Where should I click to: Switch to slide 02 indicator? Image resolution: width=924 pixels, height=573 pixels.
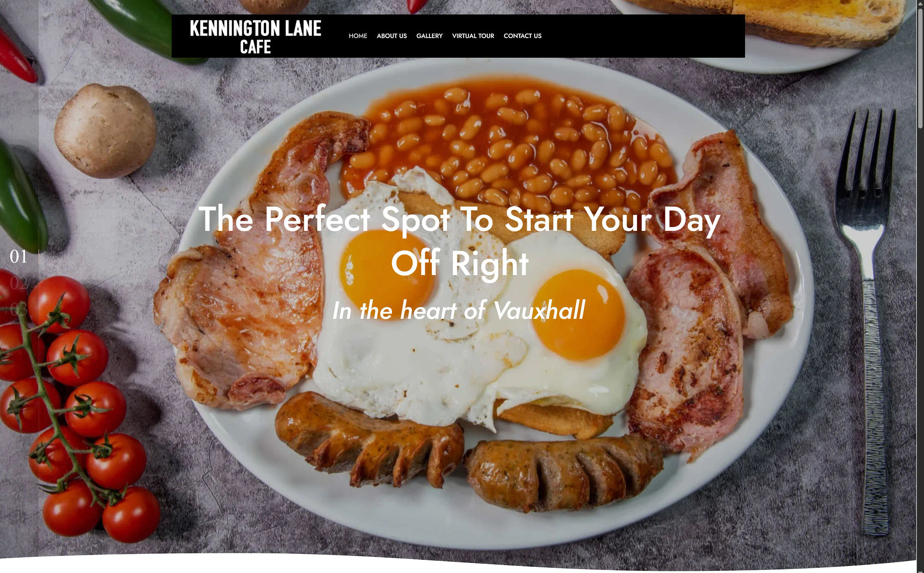click(x=18, y=283)
